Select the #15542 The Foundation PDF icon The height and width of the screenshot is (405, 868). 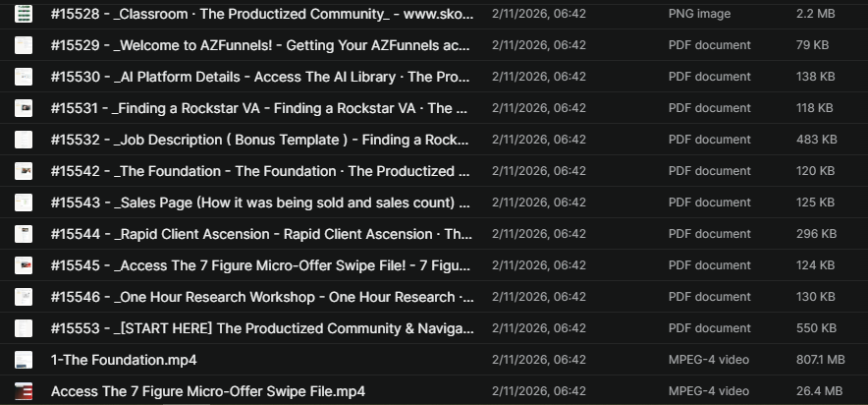tap(24, 171)
